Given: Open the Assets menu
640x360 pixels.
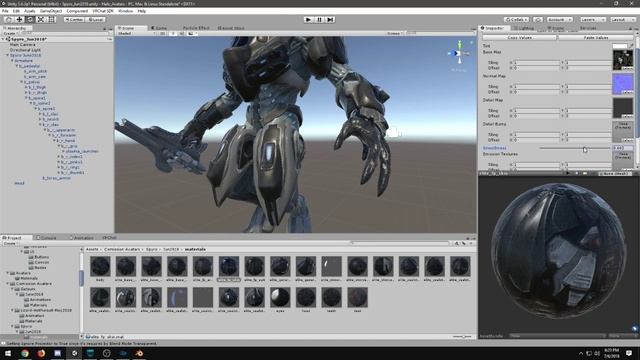Looking at the screenshot, I should [x=30, y=11].
